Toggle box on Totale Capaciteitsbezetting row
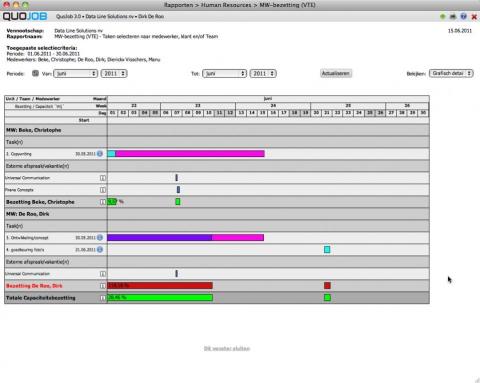Screen dimensions: 480x383 click(x=103, y=298)
